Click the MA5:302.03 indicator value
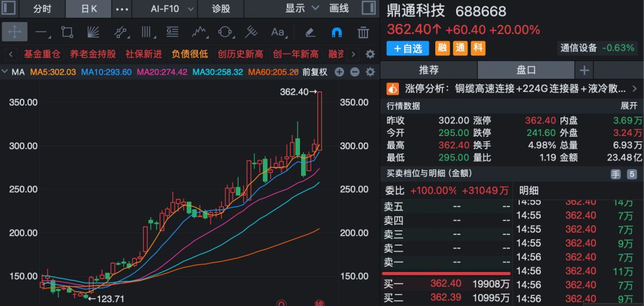 (52, 72)
